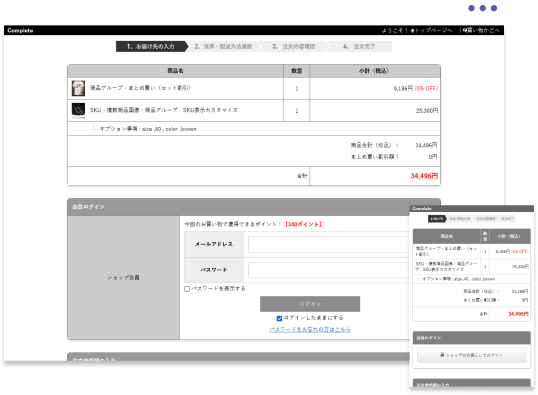Click product name 商品グループ・まとめ買い
Screen dimensions: 538x395
coord(140,88)
